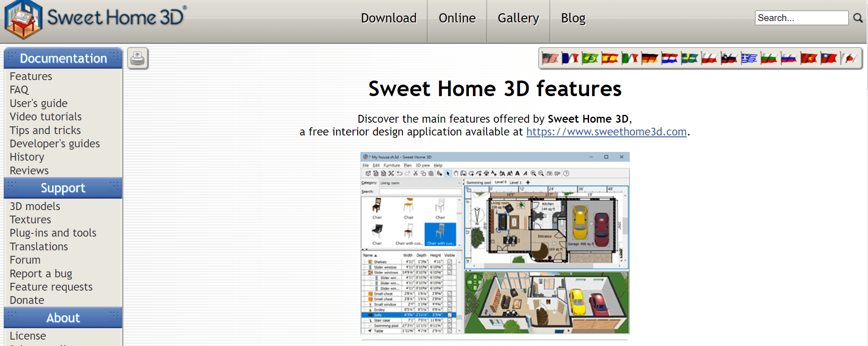Viewport: 868px width, 346px height.
Task: Click the Support section header
Action: 63,188
